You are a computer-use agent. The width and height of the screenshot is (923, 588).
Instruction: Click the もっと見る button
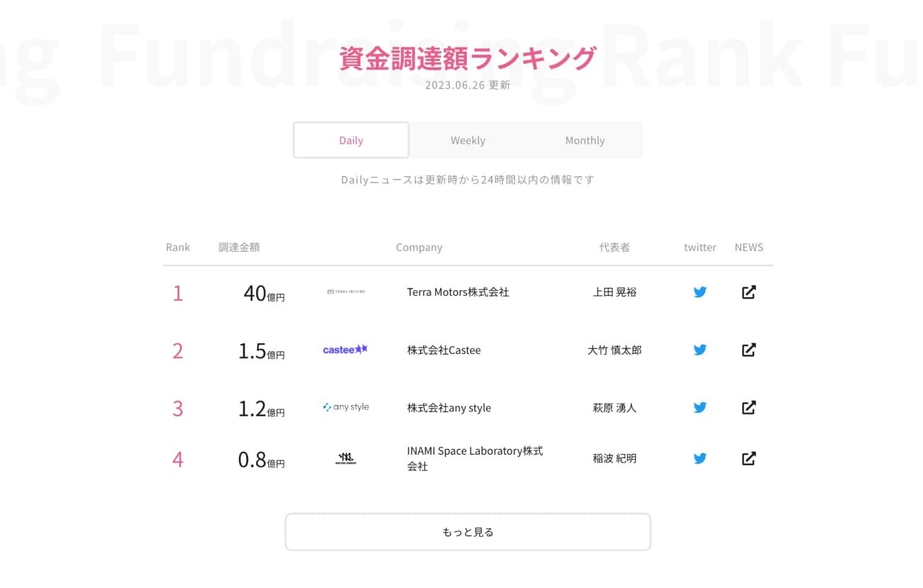click(468, 532)
